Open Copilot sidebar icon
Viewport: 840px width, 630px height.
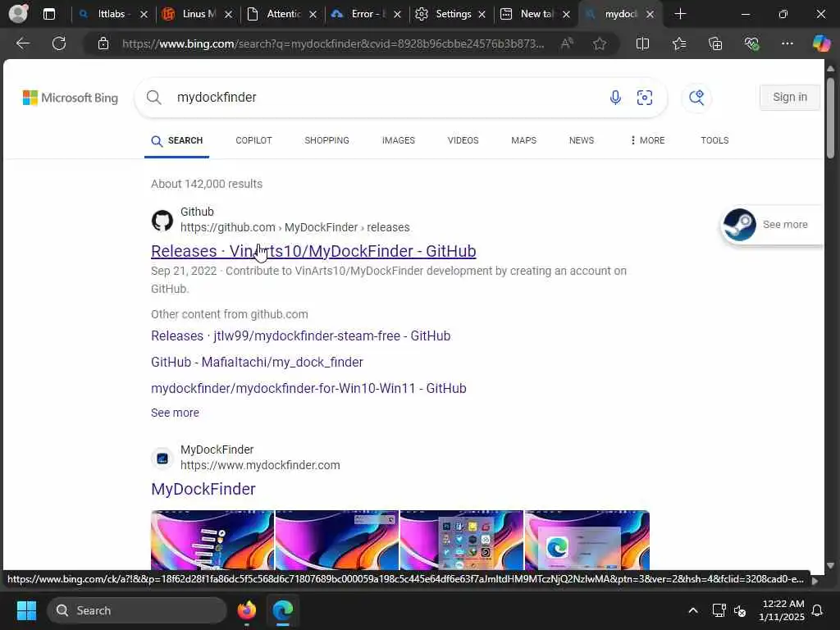coord(820,43)
